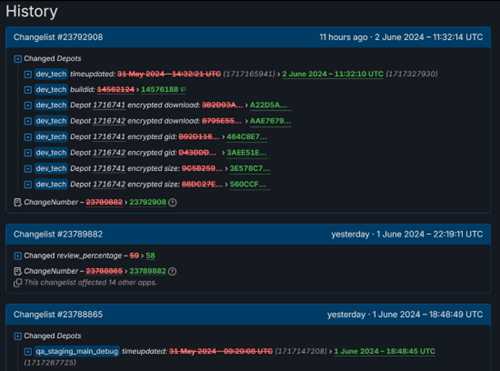Click the ChangeNumber document icon under changelist #23792908
The width and height of the screenshot is (500, 371).
click(18, 202)
